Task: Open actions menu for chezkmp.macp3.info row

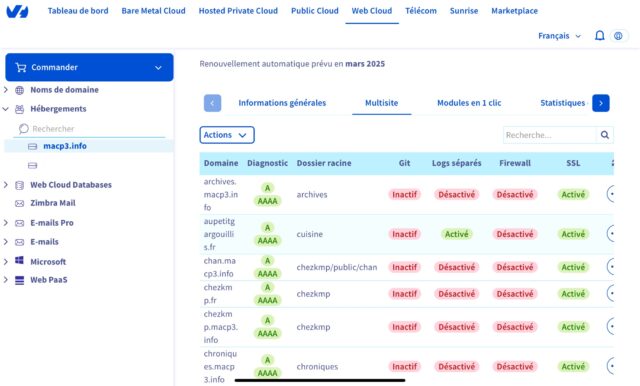Action: [x=611, y=326]
